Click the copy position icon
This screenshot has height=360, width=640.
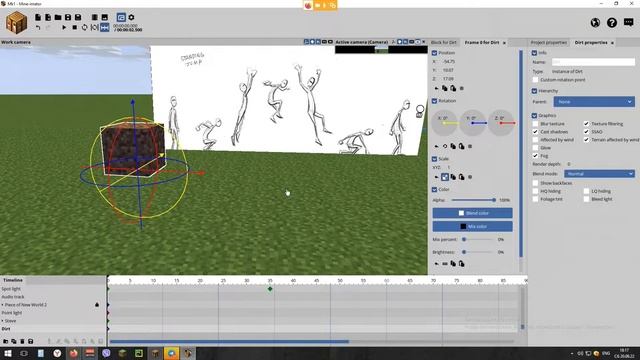[444, 88]
